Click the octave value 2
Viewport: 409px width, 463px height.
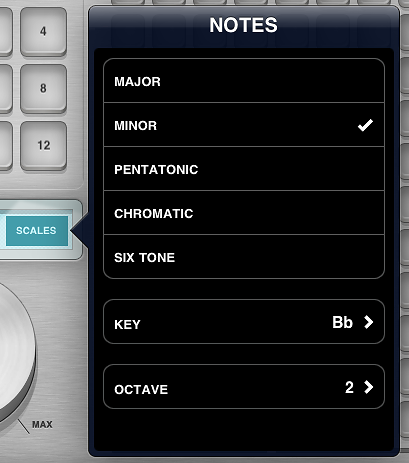349,387
